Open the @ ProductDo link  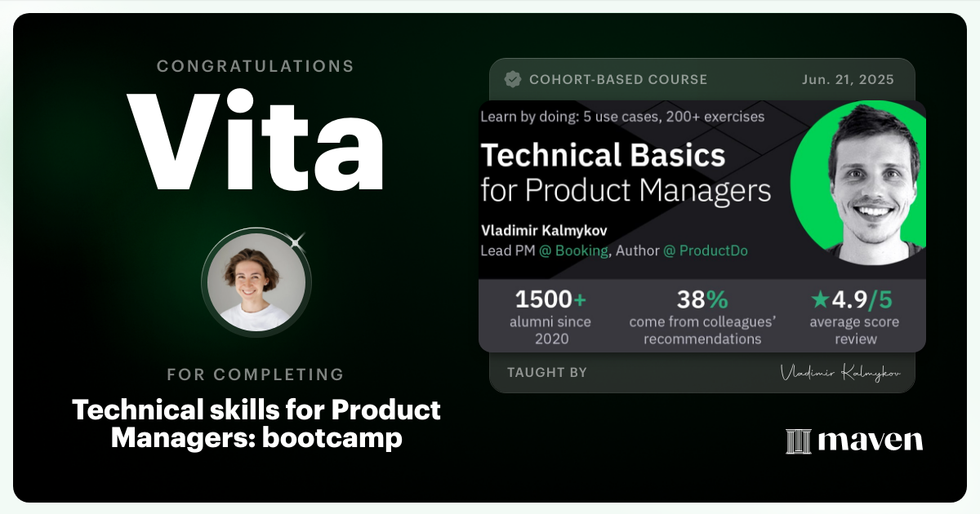click(705, 250)
